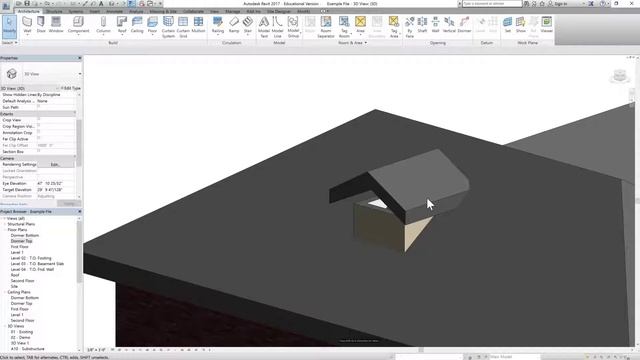This screenshot has height=360, width=640.
Task: Select the Railing tool
Action: click(x=218, y=25)
